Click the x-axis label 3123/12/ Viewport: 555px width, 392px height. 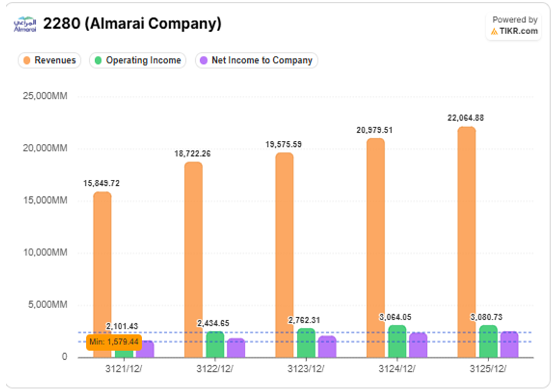(306, 369)
